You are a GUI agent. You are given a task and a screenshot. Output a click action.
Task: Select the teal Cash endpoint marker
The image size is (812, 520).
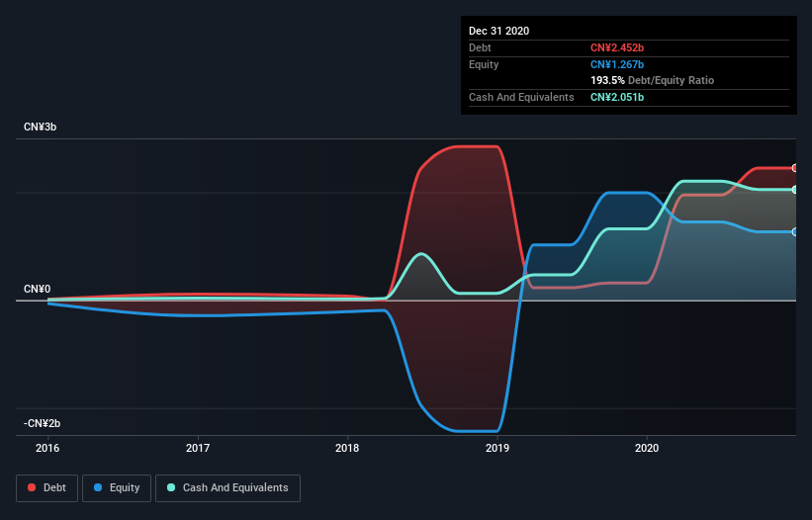795,190
